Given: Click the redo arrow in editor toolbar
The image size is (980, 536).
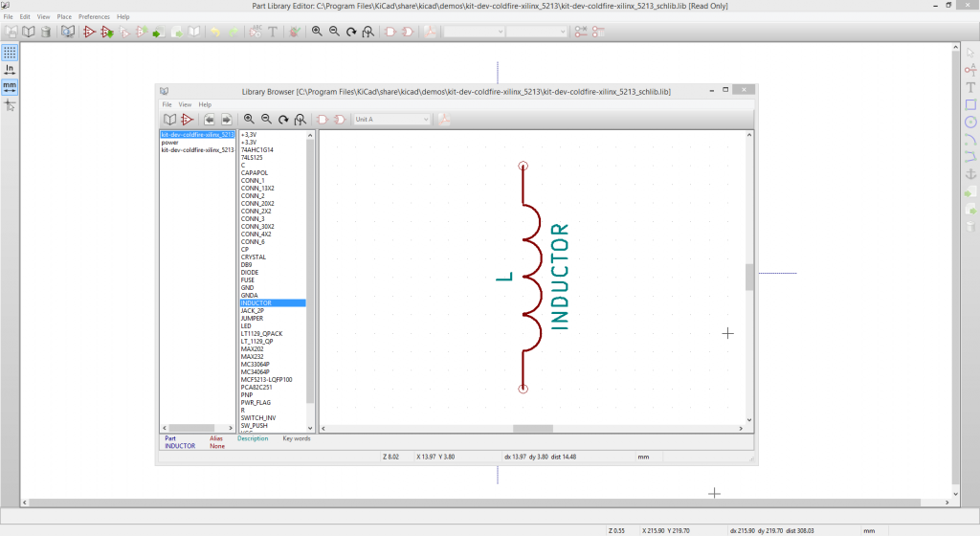Looking at the screenshot, I should 233,32.
